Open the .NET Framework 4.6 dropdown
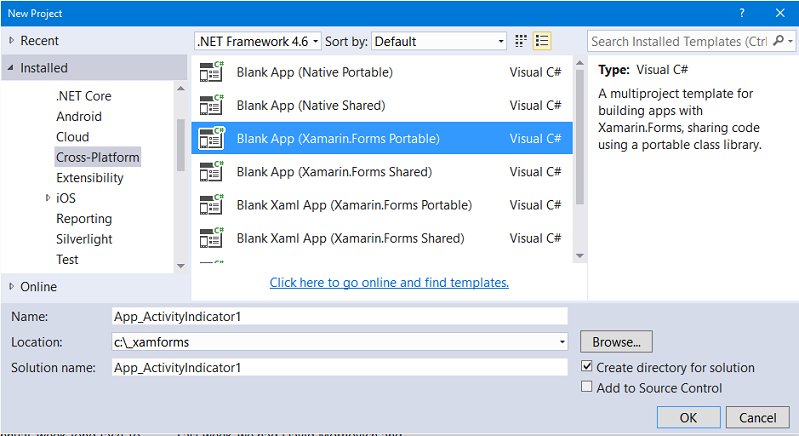799x436 pixels. 257,41
